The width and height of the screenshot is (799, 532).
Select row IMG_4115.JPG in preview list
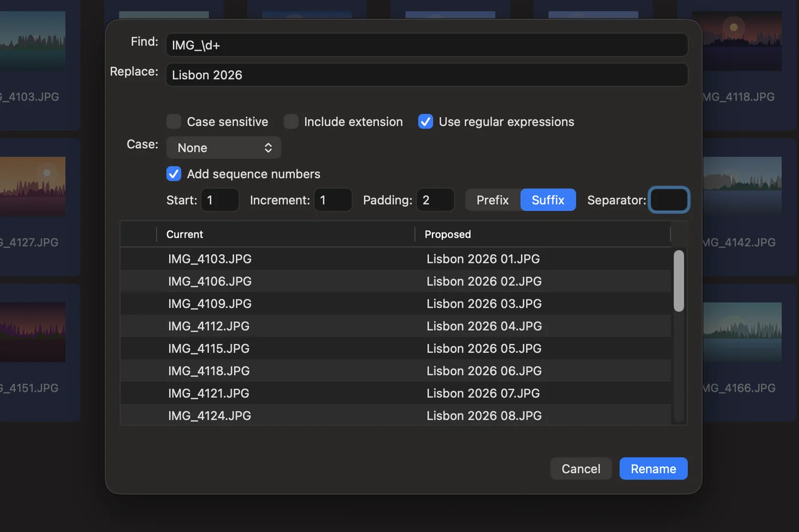[396, 348]
